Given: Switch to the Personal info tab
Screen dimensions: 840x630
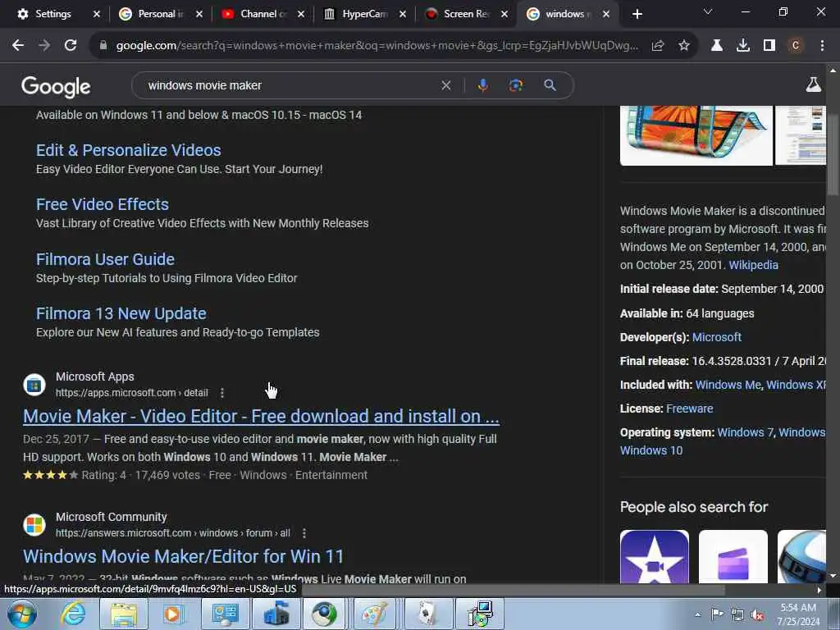Looking at the screenshot, I should coord(158,14).
